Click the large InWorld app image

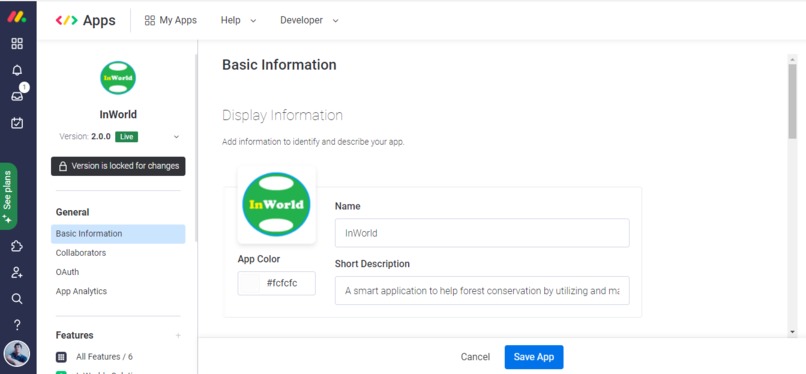pos(277,204)
